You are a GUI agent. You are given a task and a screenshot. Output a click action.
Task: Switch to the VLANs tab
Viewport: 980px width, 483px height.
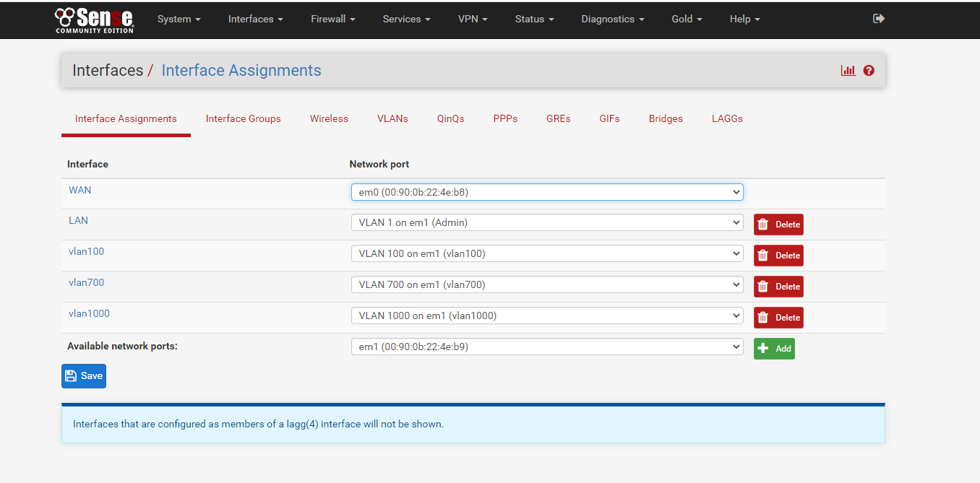click(392, 119)
